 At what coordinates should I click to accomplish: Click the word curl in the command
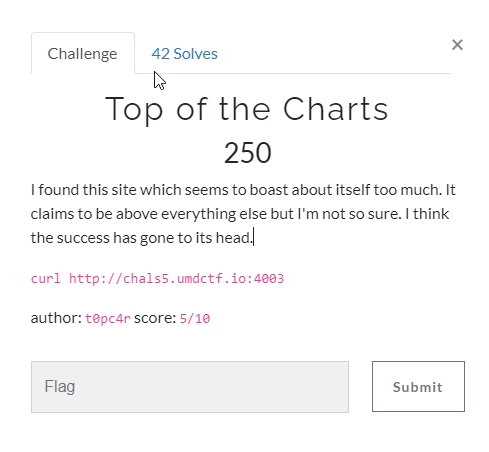pos(46,278)
